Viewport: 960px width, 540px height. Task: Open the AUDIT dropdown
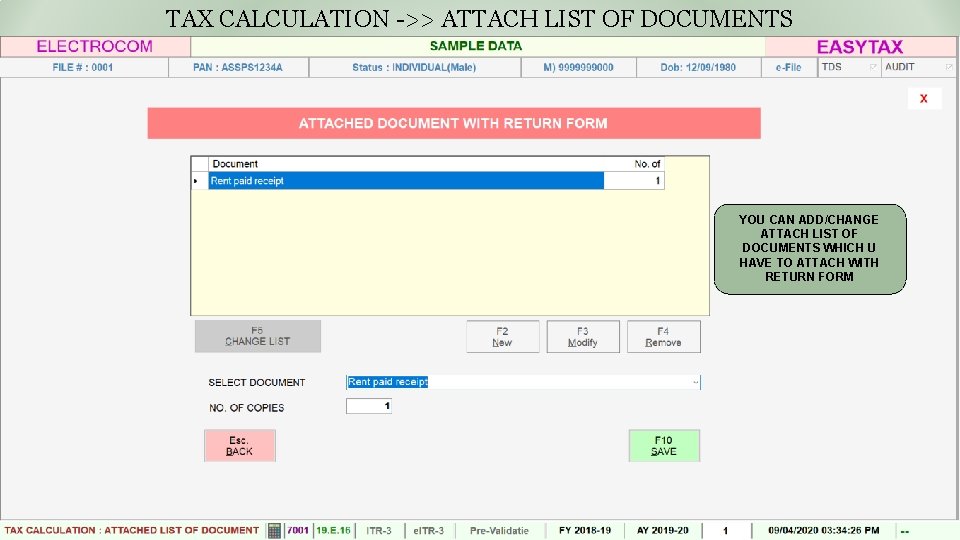point(948,67)
